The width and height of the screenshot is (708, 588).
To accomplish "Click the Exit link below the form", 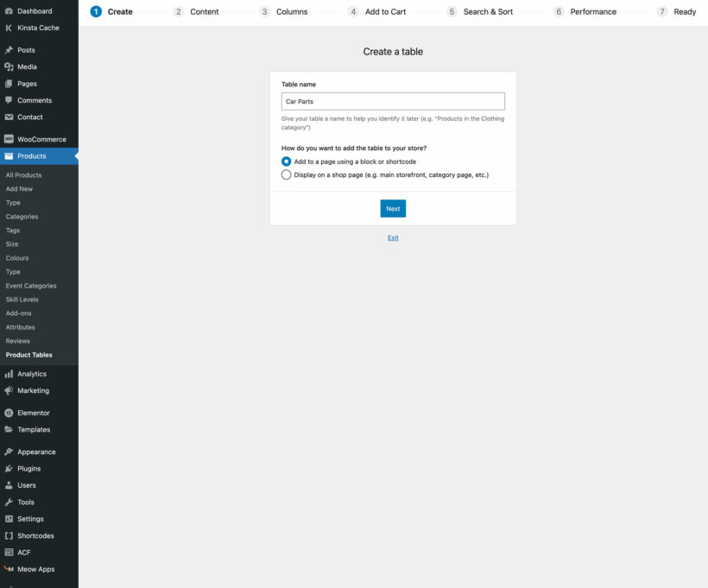I will (393, 237).
